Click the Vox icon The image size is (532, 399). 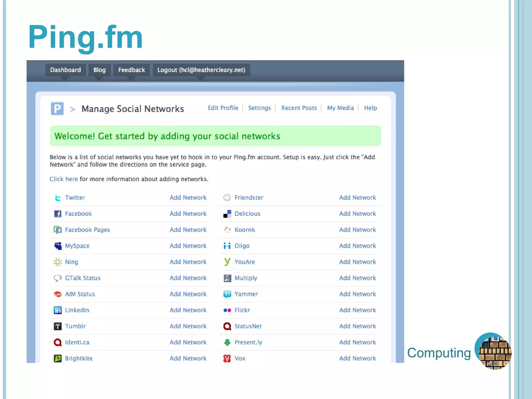227,358
